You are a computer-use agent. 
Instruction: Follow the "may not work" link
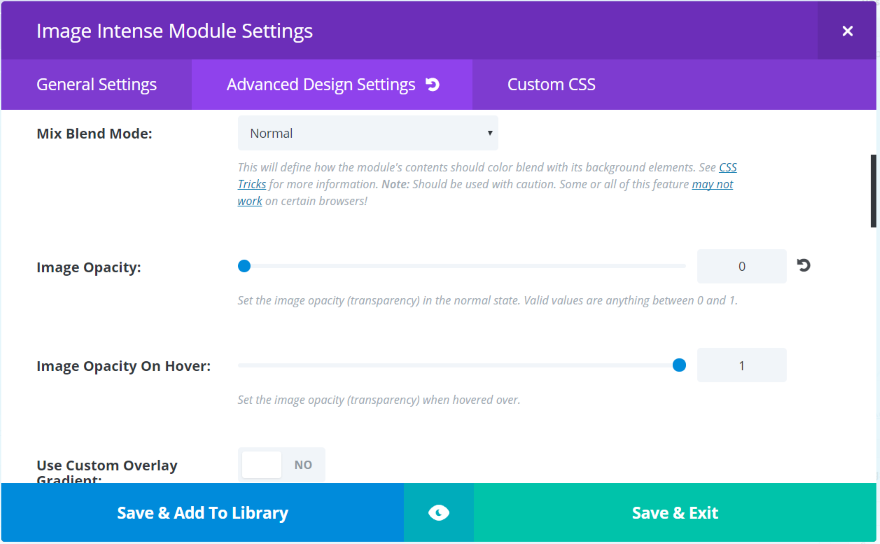click(712, 185)
